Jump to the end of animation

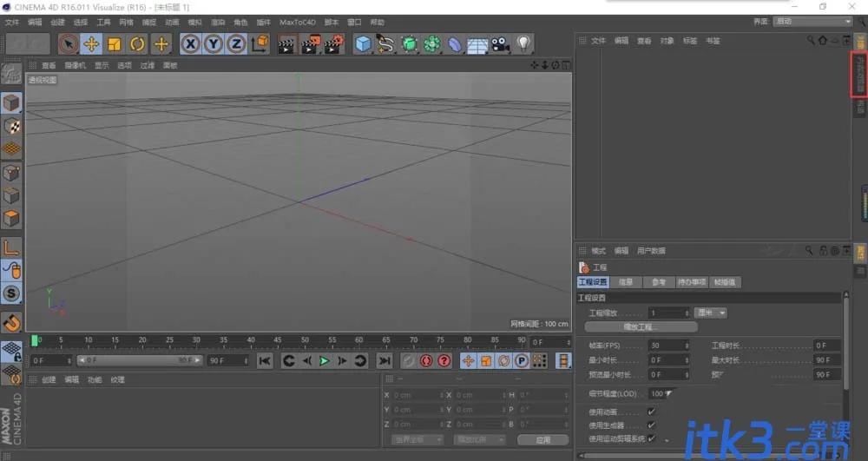click(x=385, y=361)
